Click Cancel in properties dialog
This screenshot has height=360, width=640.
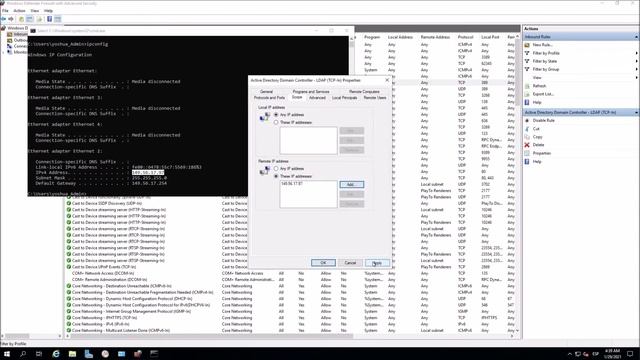click(x=350, y=263)
